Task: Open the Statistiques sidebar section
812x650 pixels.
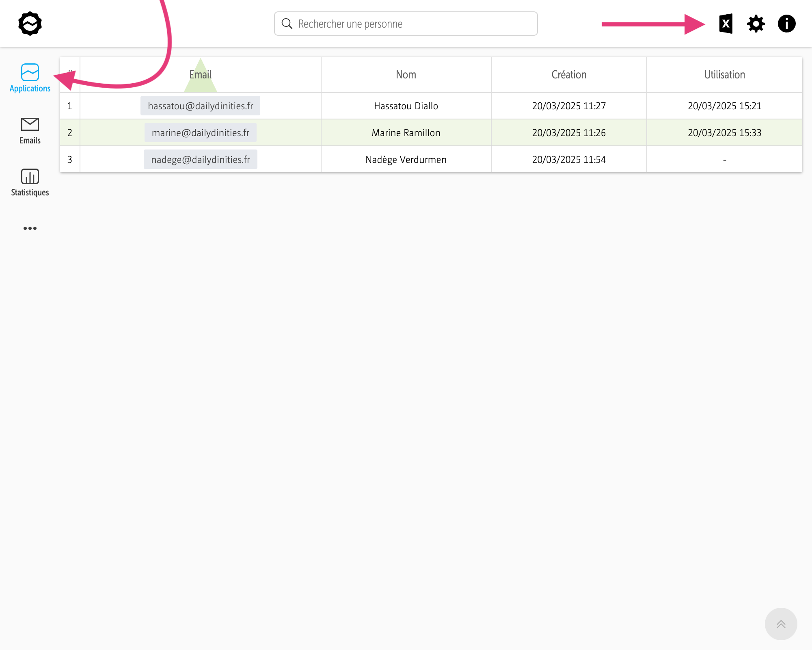Action: pyautogui.click(x=30, y=182)
